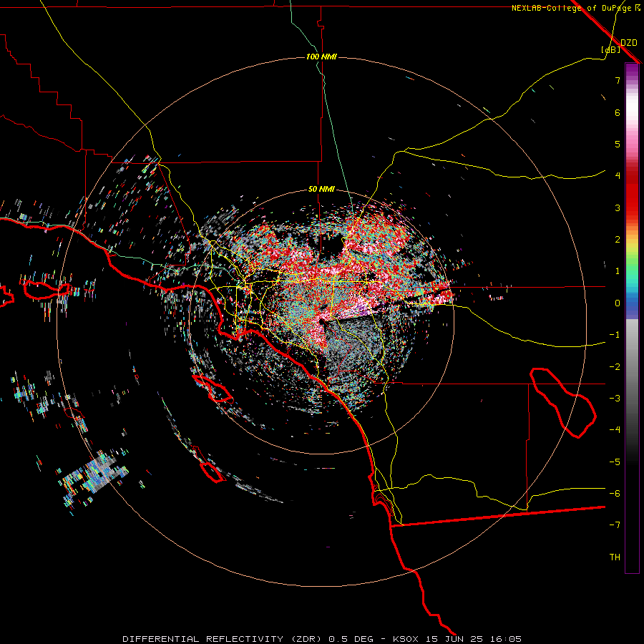This screenshot has width=644, height=644.
Task: Click the -5 value on color scale
Action: (615, 462)
